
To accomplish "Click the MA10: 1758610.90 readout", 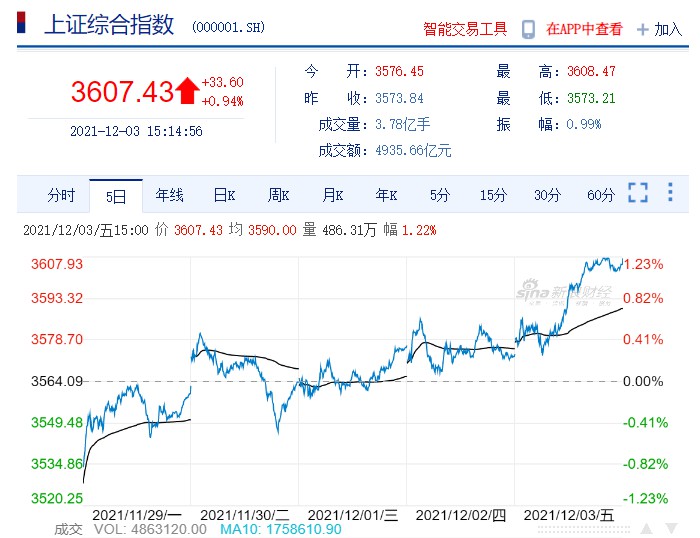I will pos(281,530).
